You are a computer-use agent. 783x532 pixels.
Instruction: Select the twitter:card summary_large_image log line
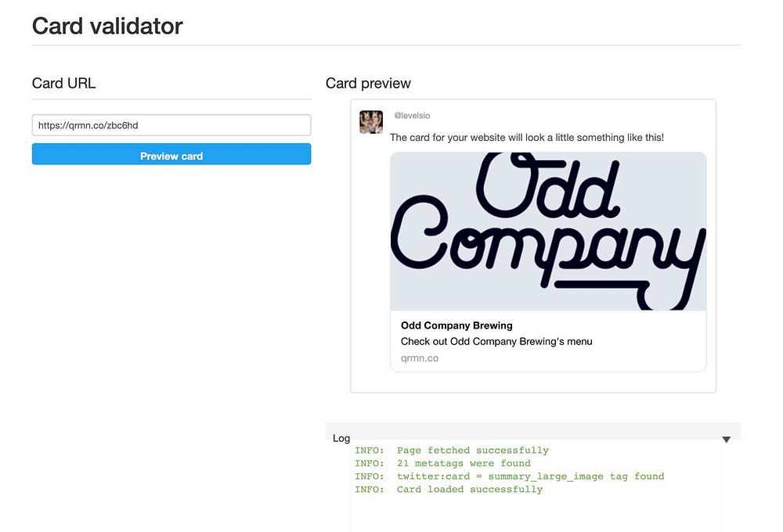510,476
